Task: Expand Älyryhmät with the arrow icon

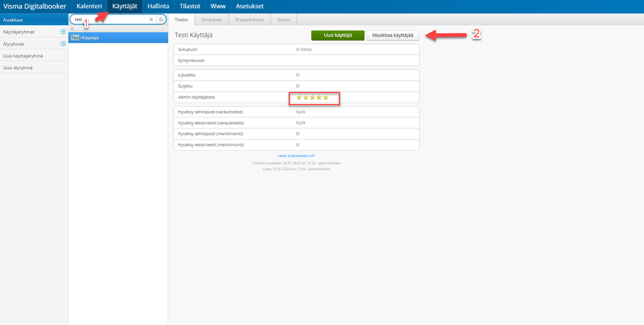Action: tap(63, 44)
